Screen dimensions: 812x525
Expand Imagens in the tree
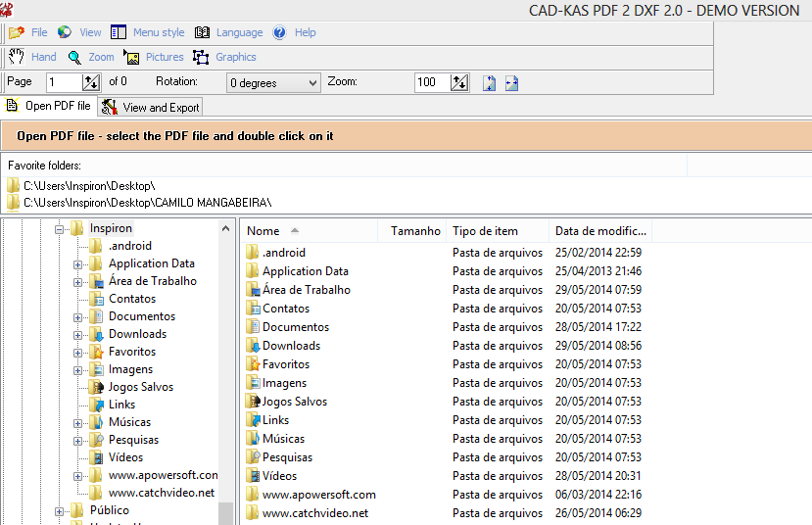coord(77,370)
